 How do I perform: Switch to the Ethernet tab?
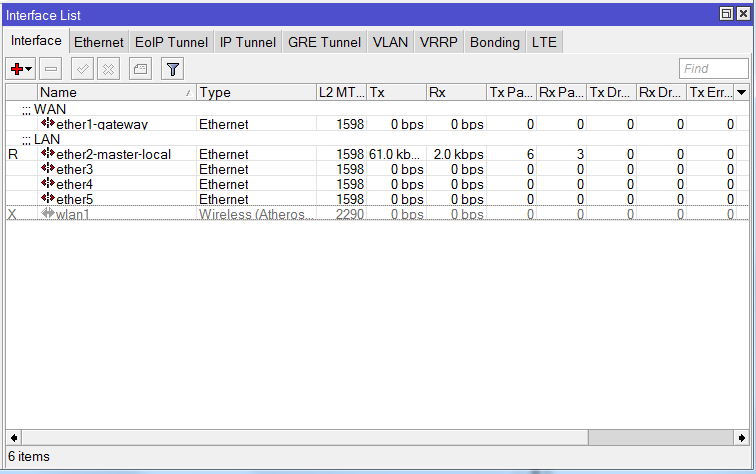click(99, 42)
